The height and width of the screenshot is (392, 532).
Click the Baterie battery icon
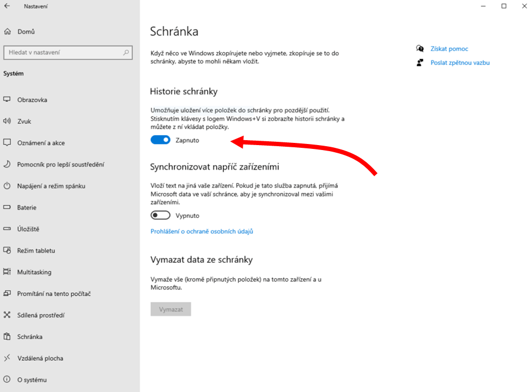(x=7, y=207)
